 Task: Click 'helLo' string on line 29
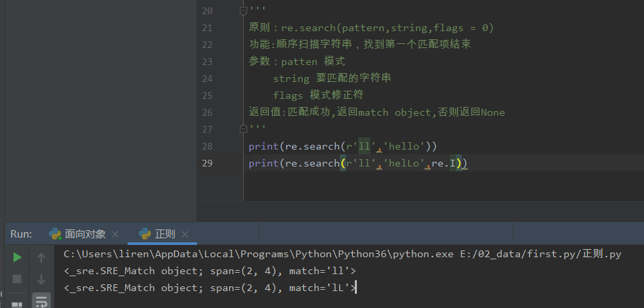tap(404, 163)
